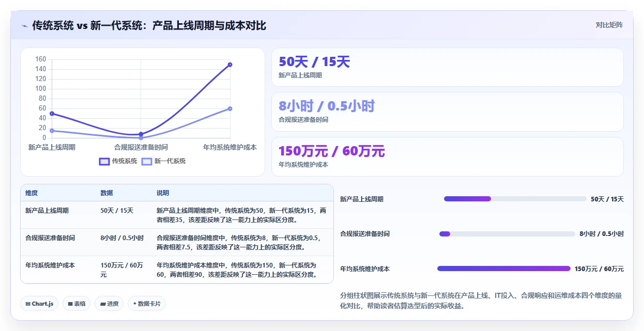The width and height of the screenshot is (644, 331).
Task: Click the 合规报送准备时间 progress bar
Action: click(x=507, y=234)
